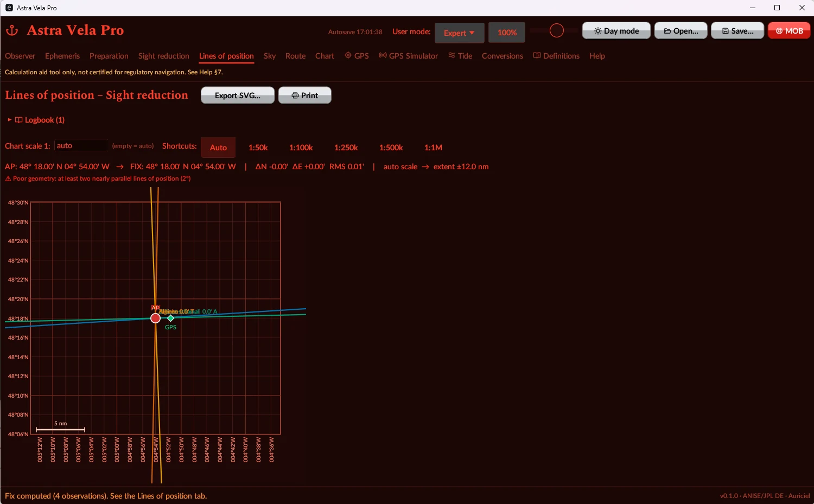Click the app icon in the title bar
This screenshot has height=504, width=814.
9,8
